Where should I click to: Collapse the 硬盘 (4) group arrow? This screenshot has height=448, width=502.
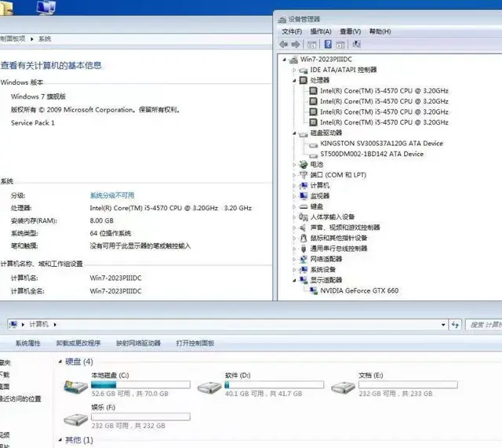(x=60, y=362)
